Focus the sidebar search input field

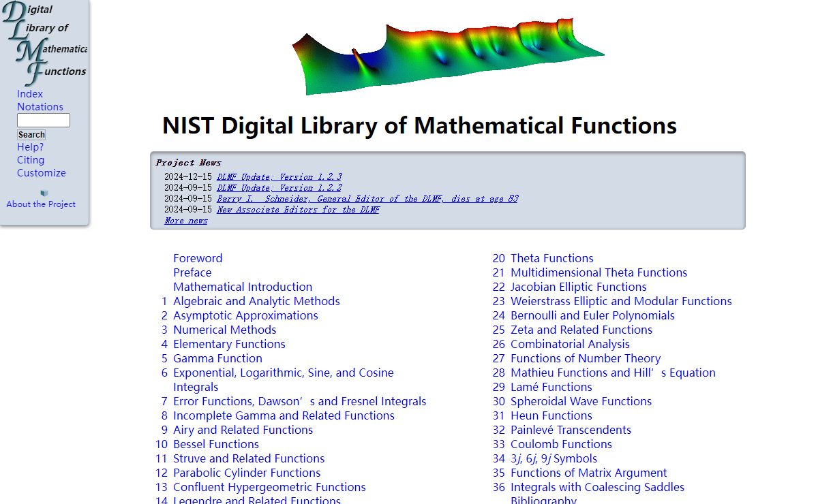coord(44,121)
